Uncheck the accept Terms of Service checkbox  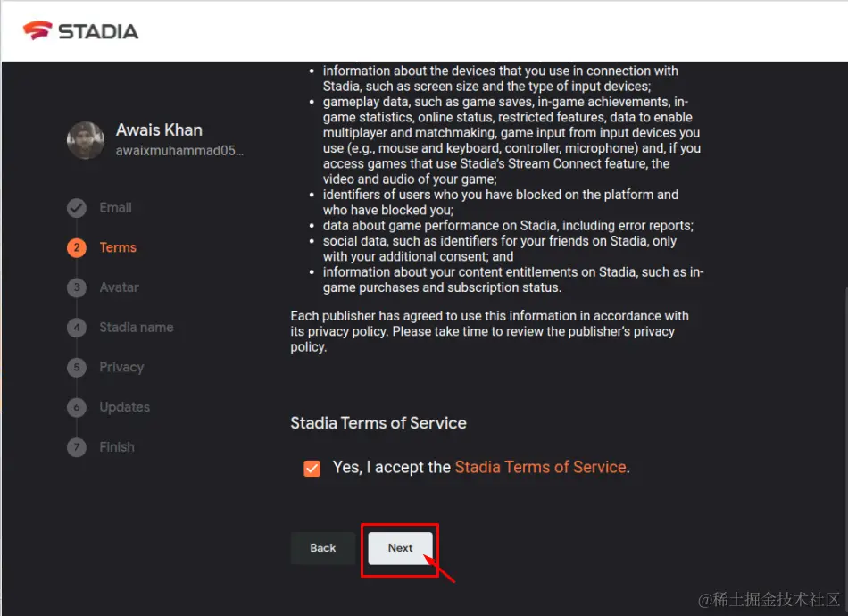click(x=312, y=468)
